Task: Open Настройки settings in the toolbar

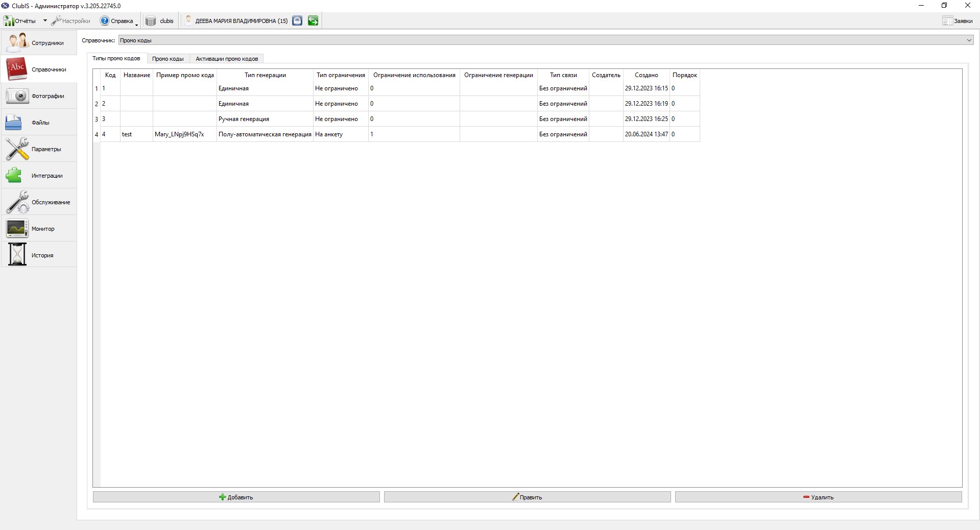Action: pos(71,21)
